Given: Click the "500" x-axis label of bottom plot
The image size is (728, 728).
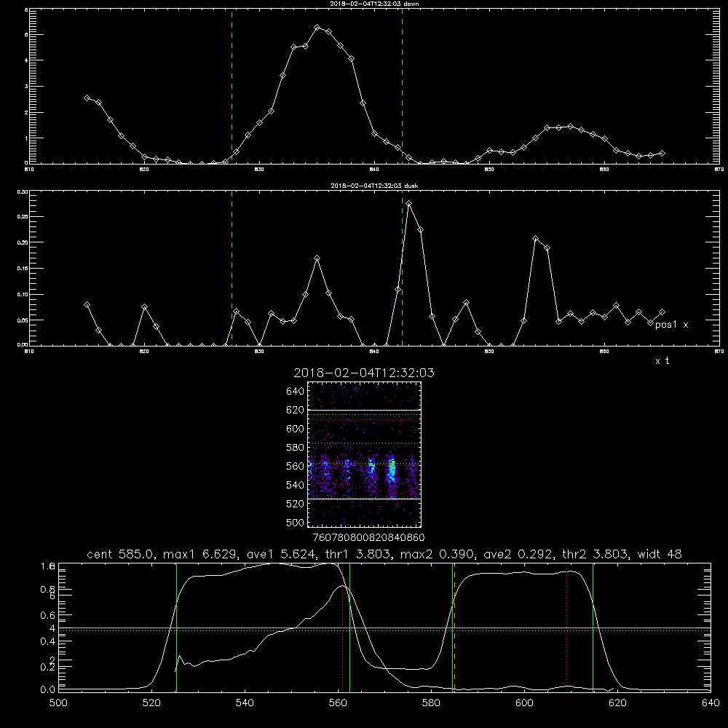Looking at the screenshot, I should click(58, 703).
